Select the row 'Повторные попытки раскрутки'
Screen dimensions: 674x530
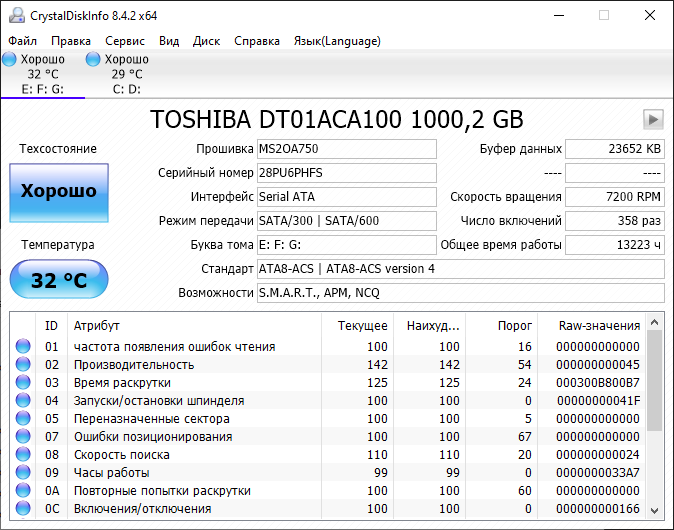(328, 491)
